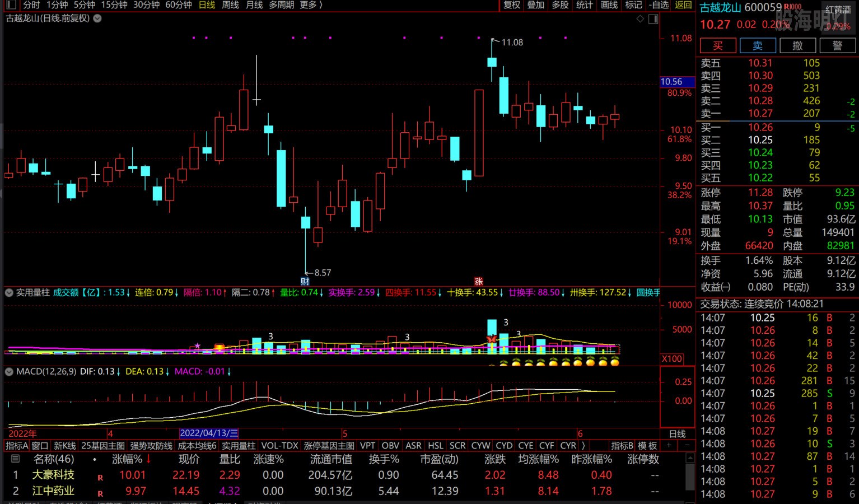Click the blue 卖 sell button
Screen dimensions: 859x504
point(758,45)
